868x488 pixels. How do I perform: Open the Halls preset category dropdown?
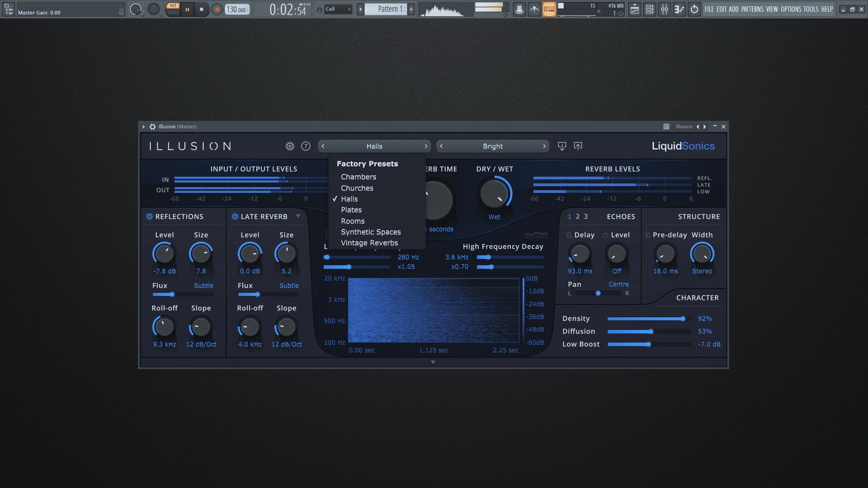pos(374,146)
